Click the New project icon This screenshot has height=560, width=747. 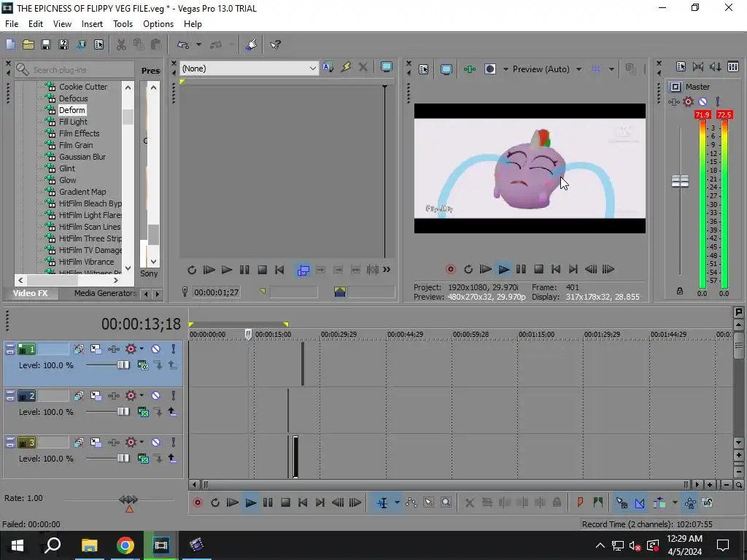click(10, 44)
